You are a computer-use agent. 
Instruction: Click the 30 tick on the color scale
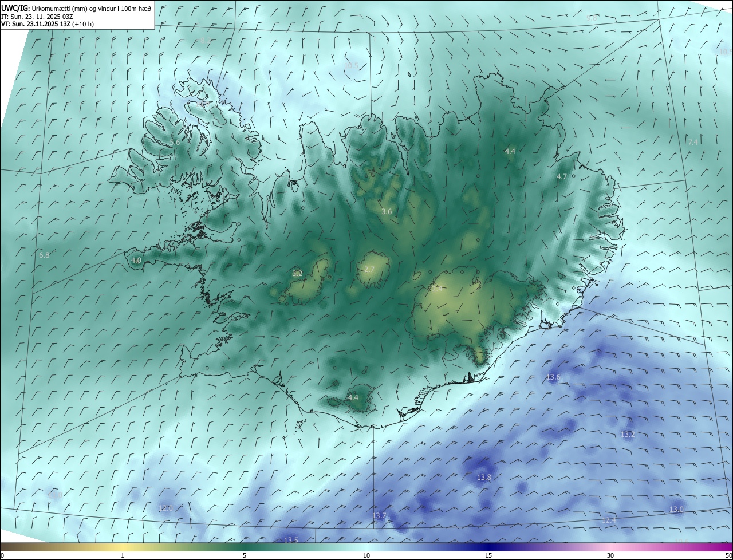tap(610, 555)
